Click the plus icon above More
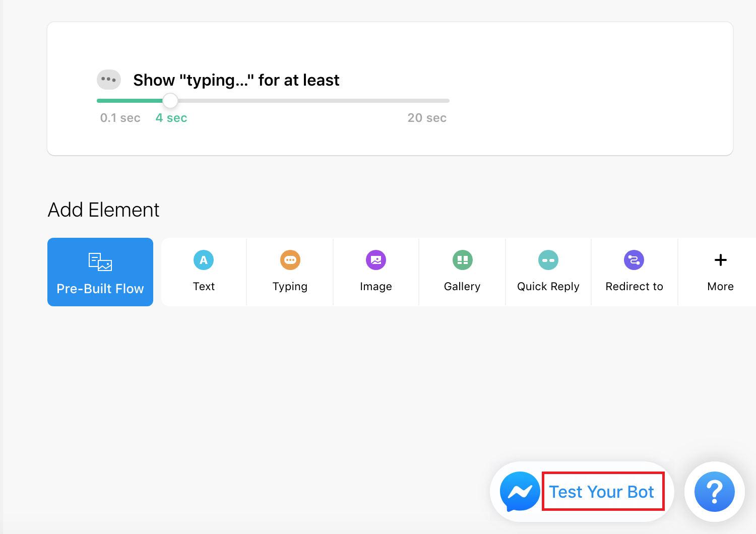 click(720, 259)
